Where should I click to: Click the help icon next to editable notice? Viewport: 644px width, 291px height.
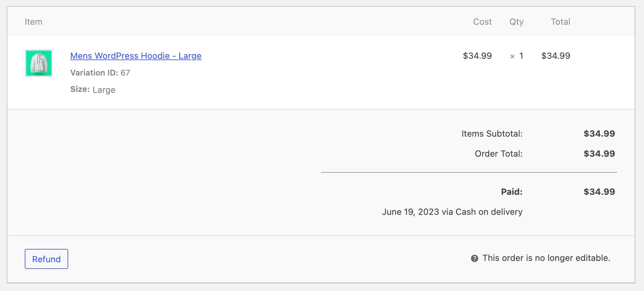[475, 258]
